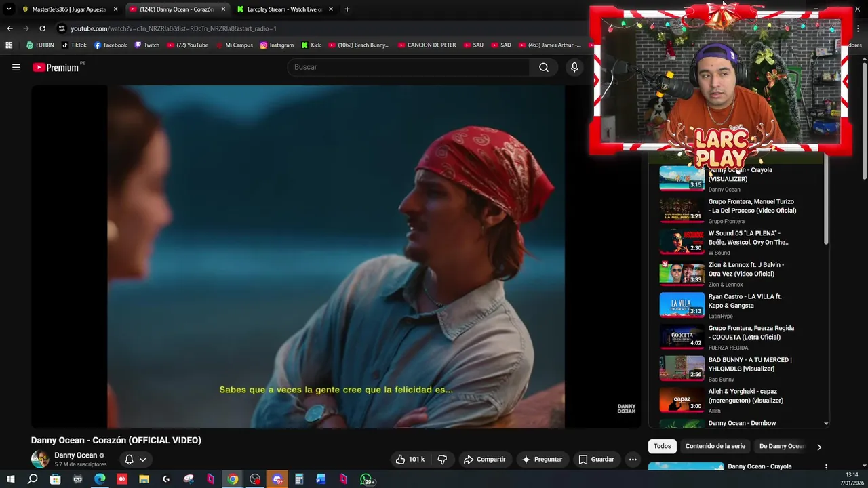The height and width of the screenshot is (488, 868).
Task: Reload the current page
Action: coord(42,28)
